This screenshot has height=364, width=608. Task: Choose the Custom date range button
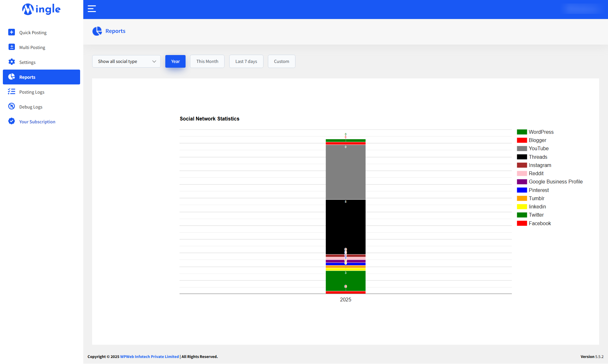click(282, 61)
